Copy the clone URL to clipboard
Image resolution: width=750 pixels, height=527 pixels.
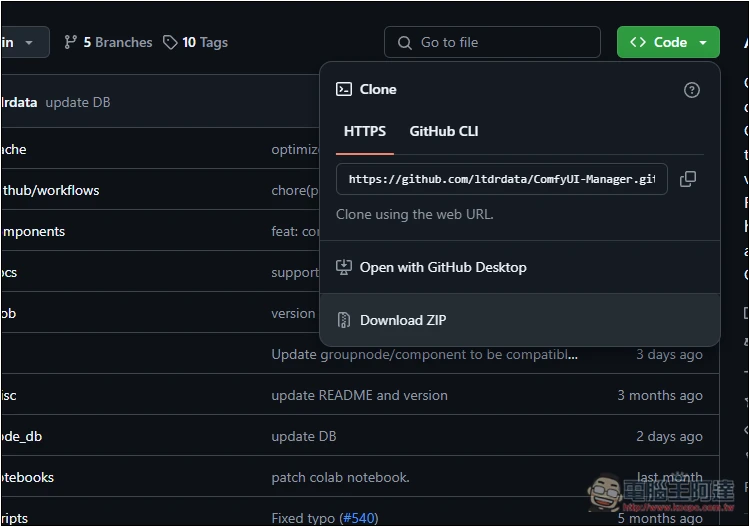(687, 179)
